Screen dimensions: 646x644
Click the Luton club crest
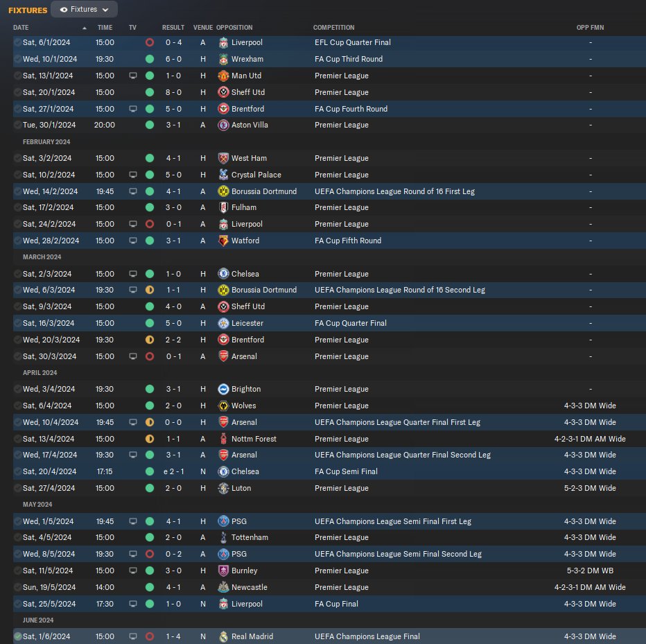tap(223, 488)
